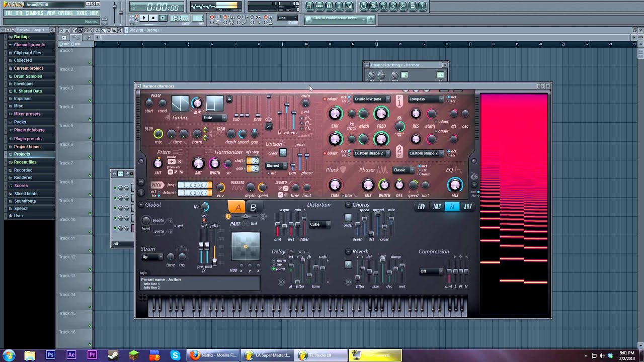Click the Unison order number box
The width and height of the screenshot is (644, 362).
tap(283, 153)
